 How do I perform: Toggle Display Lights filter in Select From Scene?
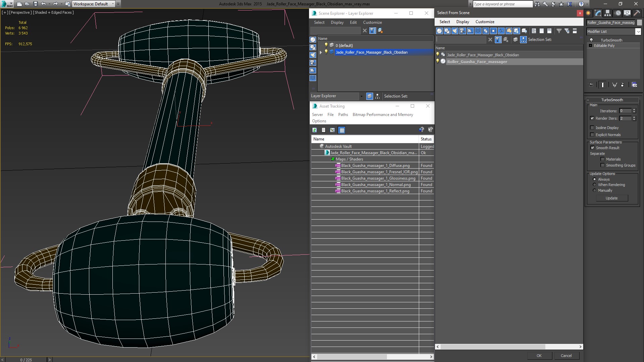pyautogui.click(x=455, y=31)
